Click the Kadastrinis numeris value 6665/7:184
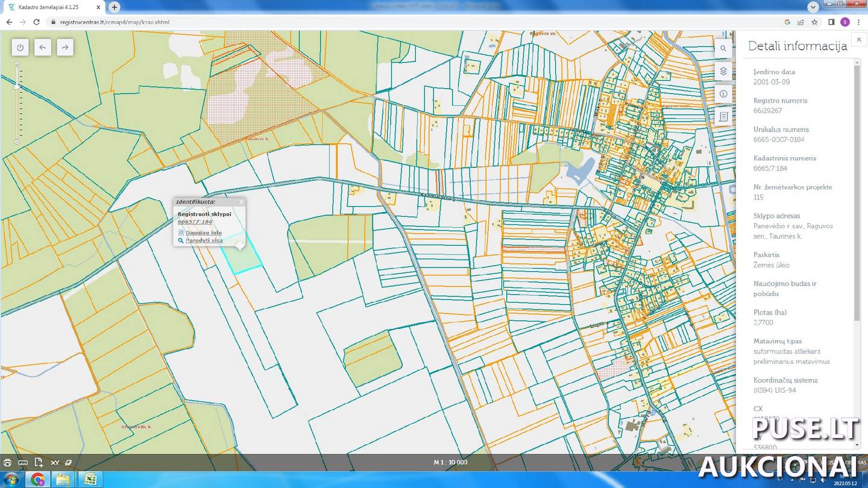 tap(770, 169)
